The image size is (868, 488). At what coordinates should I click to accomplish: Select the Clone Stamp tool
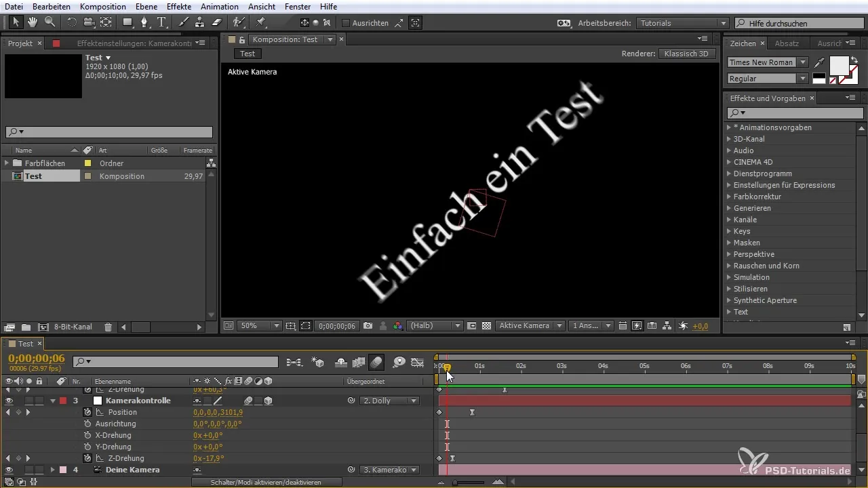(x=200, y=22)
